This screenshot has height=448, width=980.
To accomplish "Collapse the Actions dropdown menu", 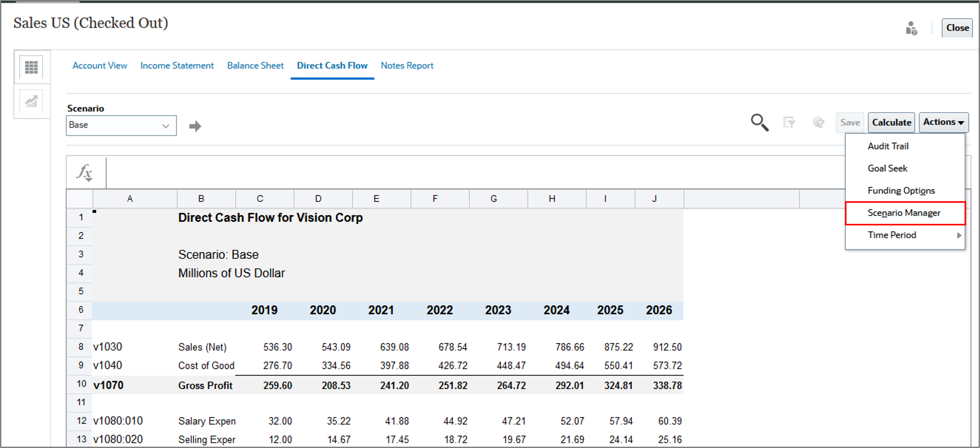I will tap(943, 122).
